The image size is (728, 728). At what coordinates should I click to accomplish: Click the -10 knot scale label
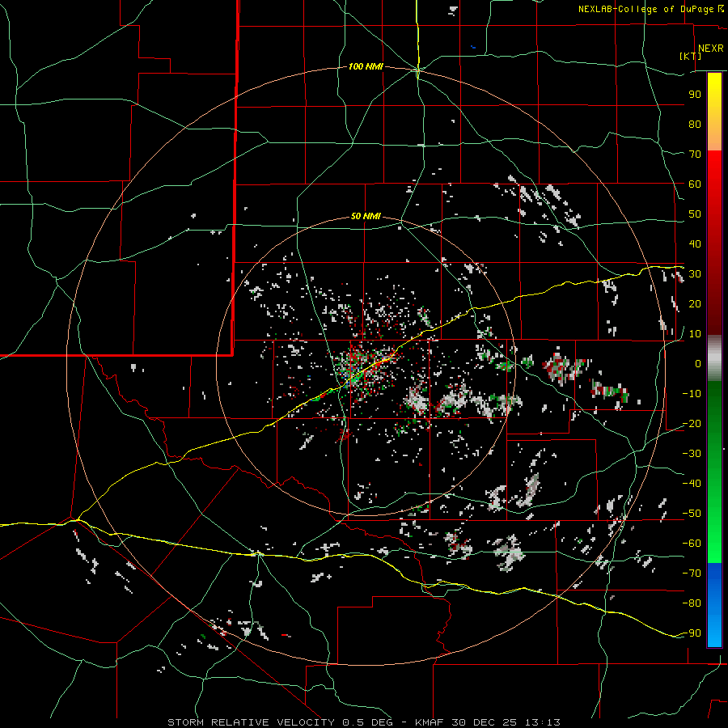[x=692, y=394]
